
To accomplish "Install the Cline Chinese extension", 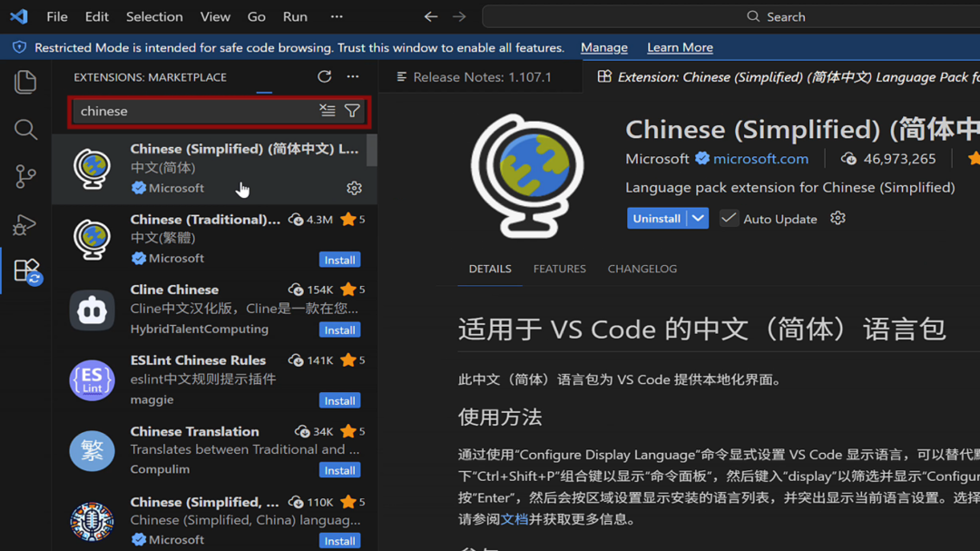I will [339, 330].
